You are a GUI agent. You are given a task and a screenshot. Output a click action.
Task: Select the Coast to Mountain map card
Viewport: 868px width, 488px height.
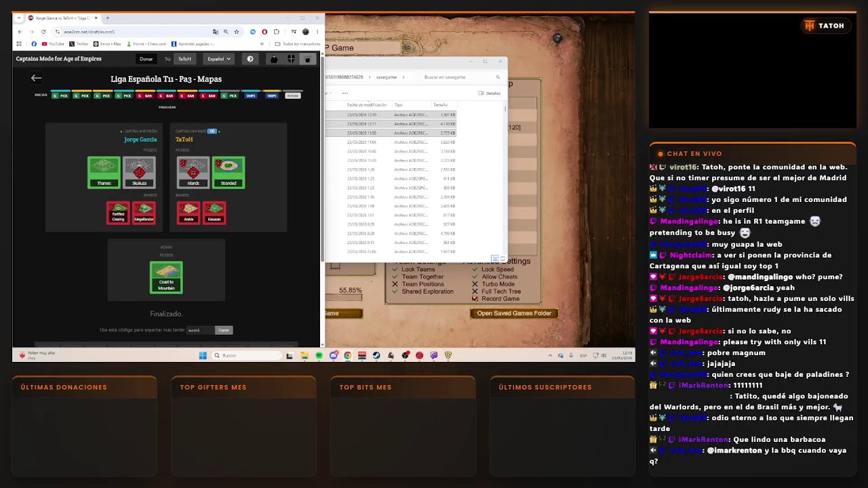coord(166,278)
